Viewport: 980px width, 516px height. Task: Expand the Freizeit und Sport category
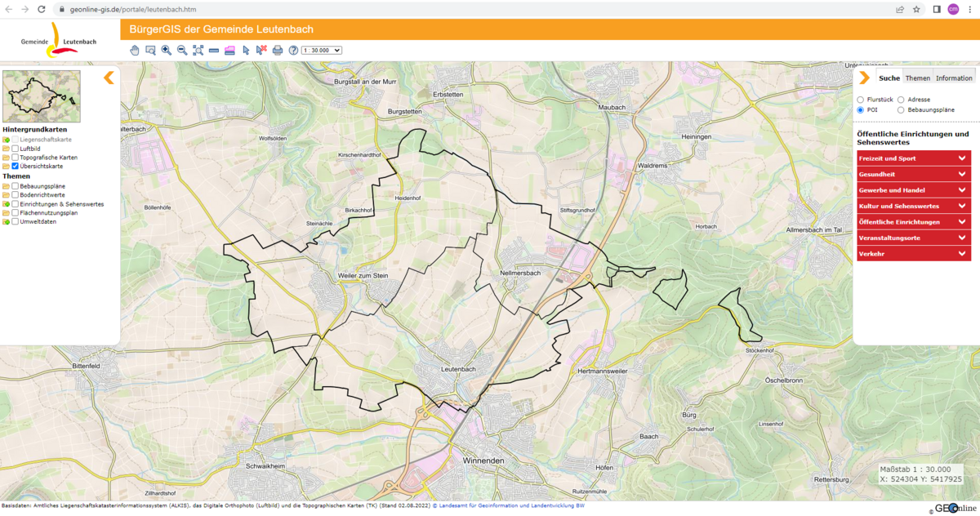click(914, 158)
